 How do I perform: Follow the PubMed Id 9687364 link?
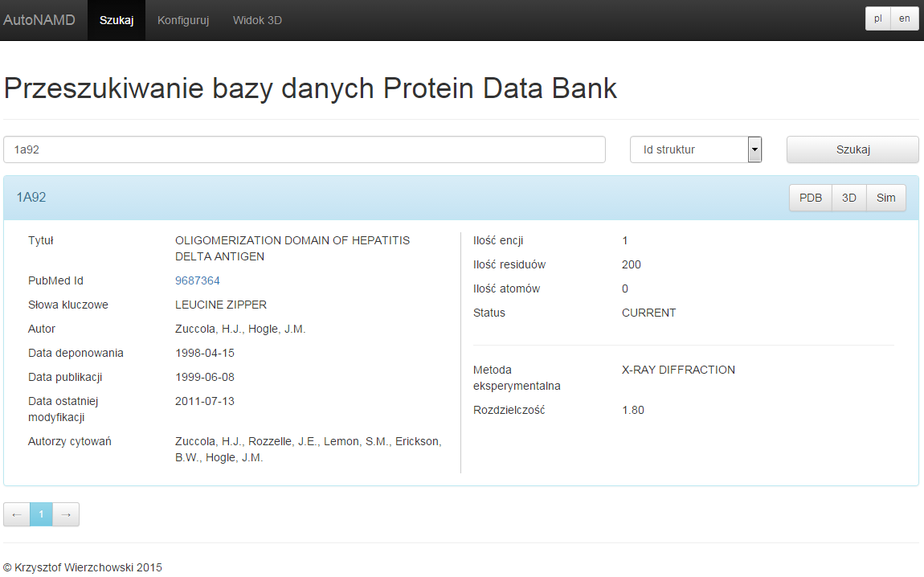(198, 280)
